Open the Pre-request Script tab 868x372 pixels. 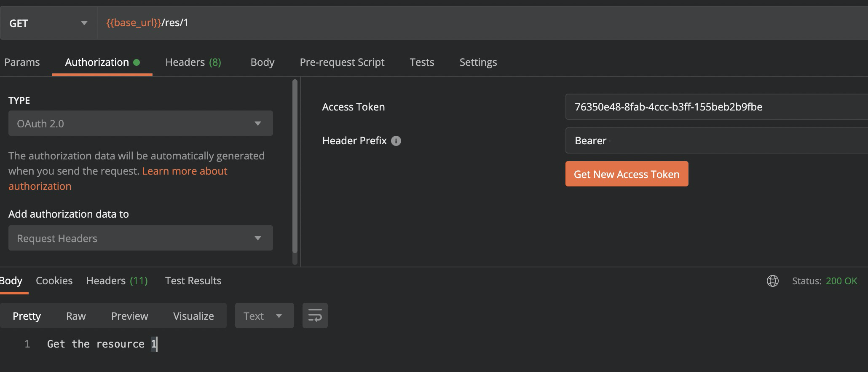pos(342,62)
